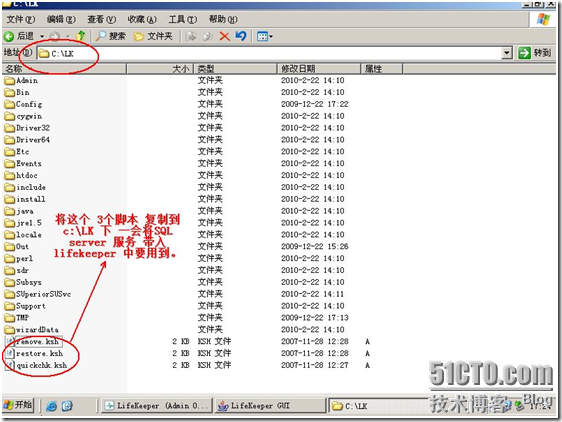
Task: Select the remove.ksh file
Action: pyautogui.click(x=37, y=341)
